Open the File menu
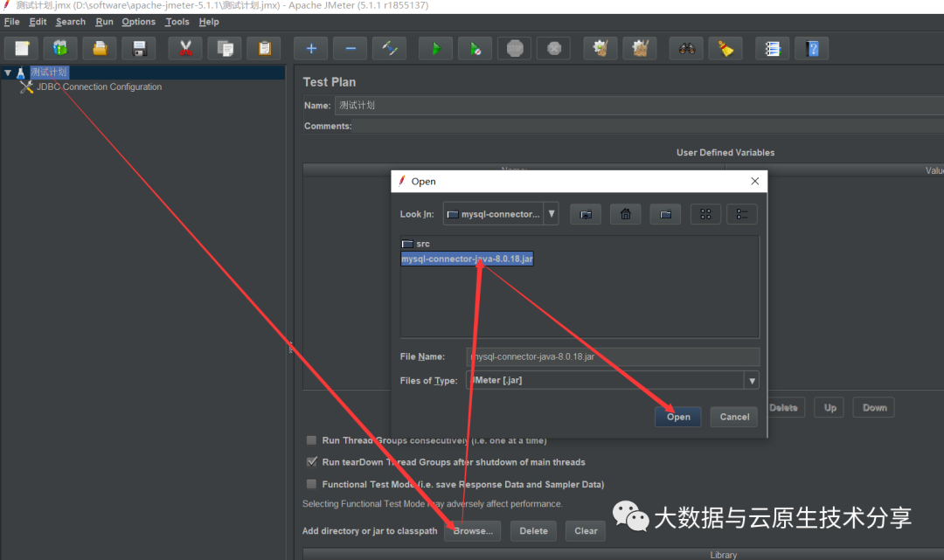The height and width of the screenshot is (560, 944). pyautogui.click(x=11, y=22)
